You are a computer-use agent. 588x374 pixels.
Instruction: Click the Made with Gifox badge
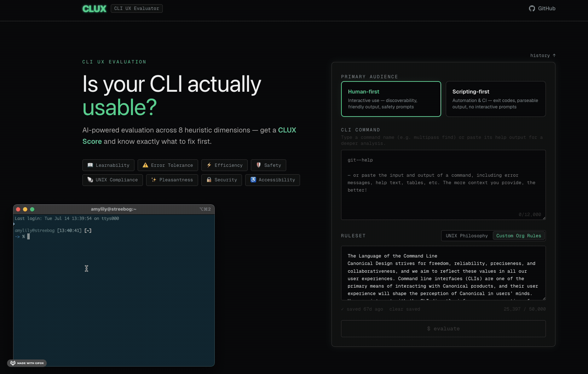pyautogui.click(x=27, y=363)
